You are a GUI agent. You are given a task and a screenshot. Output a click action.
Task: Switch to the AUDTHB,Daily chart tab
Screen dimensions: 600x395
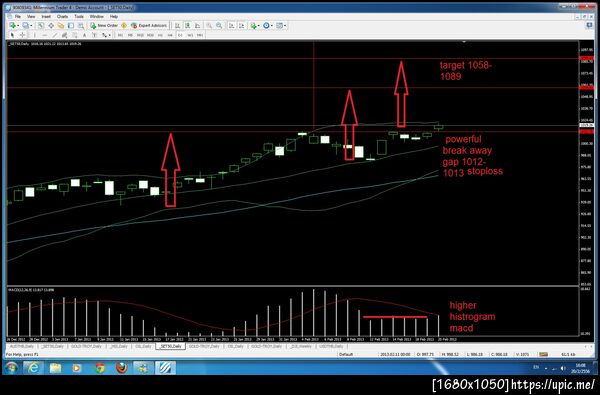pos(22,346)
